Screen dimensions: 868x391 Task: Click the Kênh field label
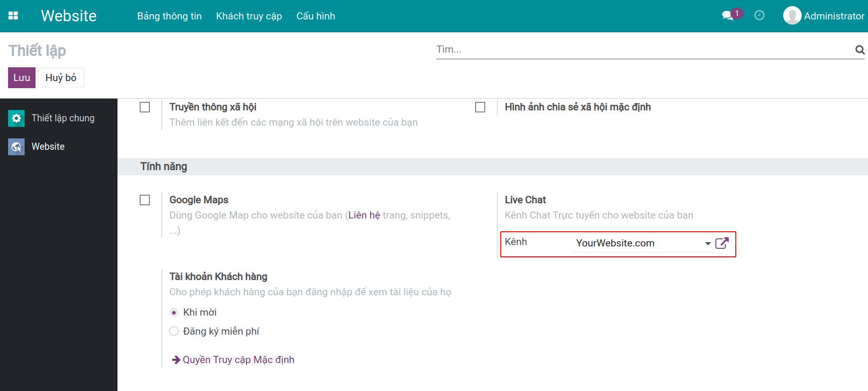point(516,242)
